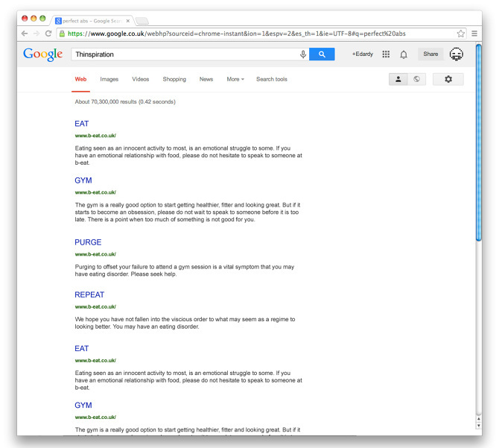Show private results with person icon

point(398,79)
